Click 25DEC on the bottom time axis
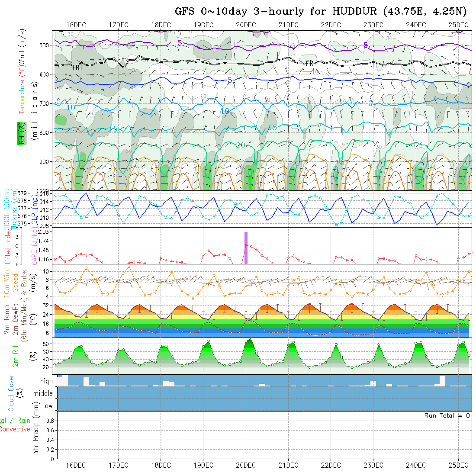 click(458, 465)
